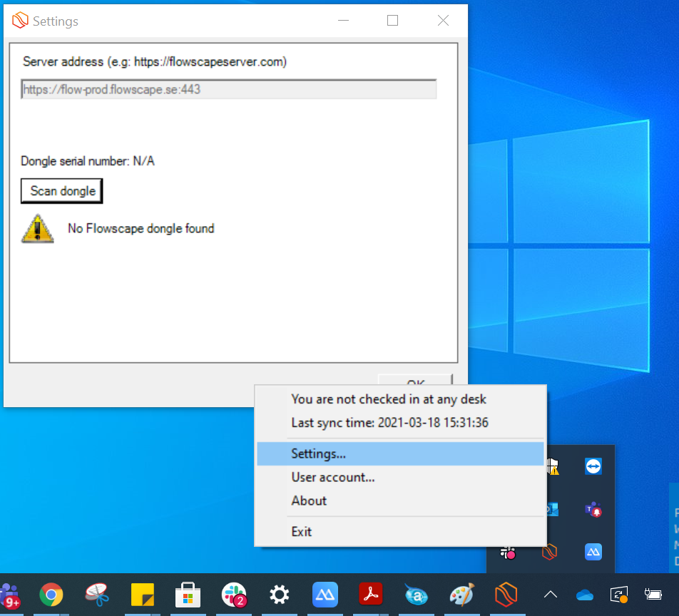Focus the Server address input field
This screenshot has height=616, width=679.
point(229,89)
